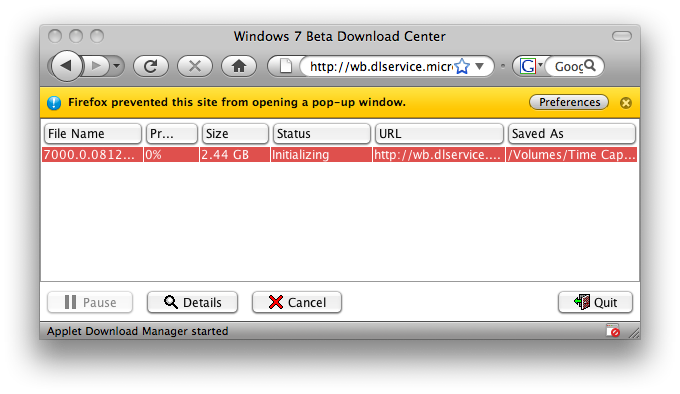Zoom the window with the third title bar button
Viewport: 680px width, 394px height.
pyautogui.click(x=97, y=36)
